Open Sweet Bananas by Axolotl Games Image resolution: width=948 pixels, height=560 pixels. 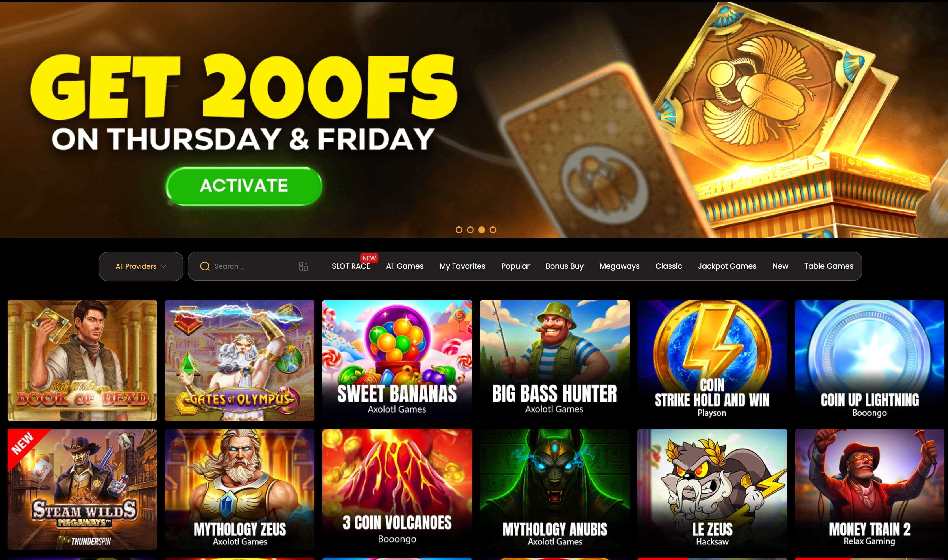[x=397, y=360]
